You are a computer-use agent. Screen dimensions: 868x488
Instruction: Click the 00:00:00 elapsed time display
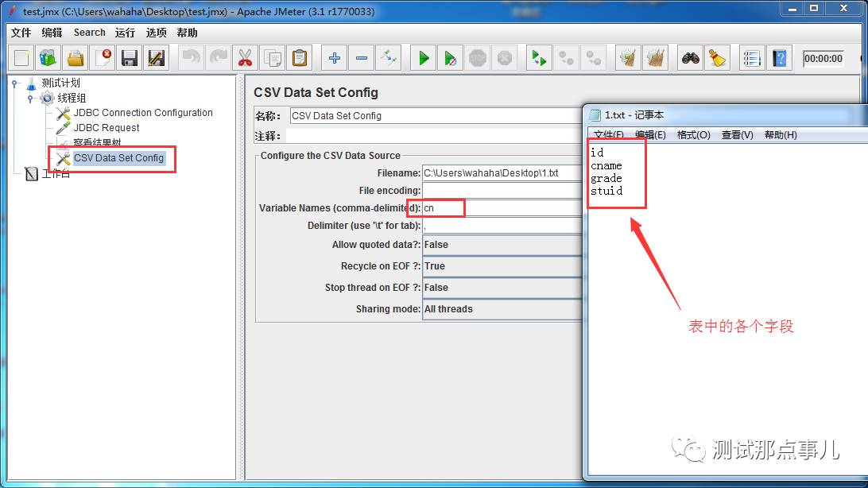(823, 59)
